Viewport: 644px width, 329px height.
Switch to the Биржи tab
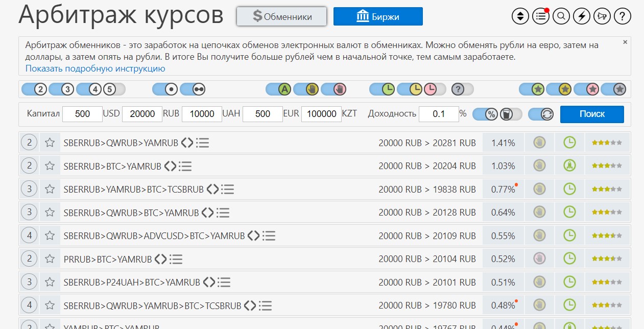378,16
